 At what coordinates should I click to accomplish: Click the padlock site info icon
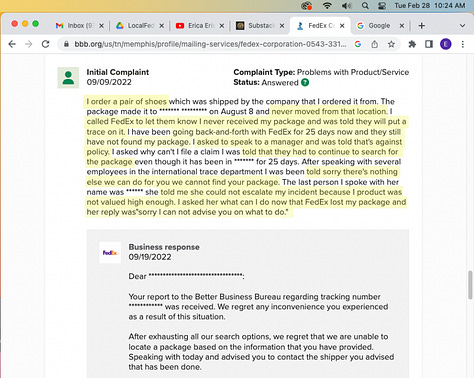(x=66, y=44)
